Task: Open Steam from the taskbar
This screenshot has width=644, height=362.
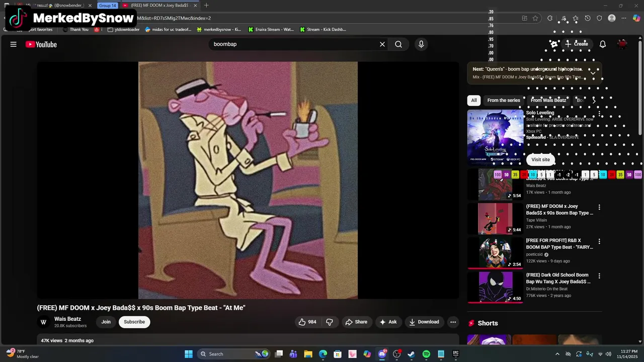Action: (x=411, y=354)
